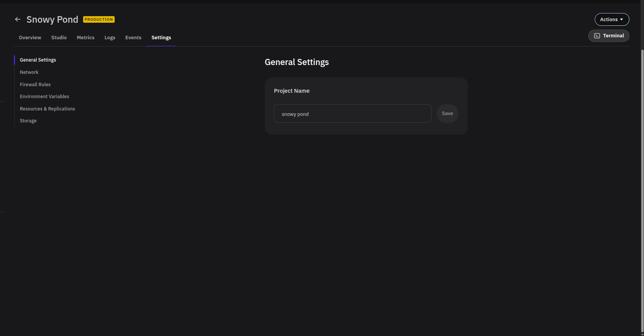Open the Logs tab
Viewport: 644px width, 336px height.
coord(110,38)
